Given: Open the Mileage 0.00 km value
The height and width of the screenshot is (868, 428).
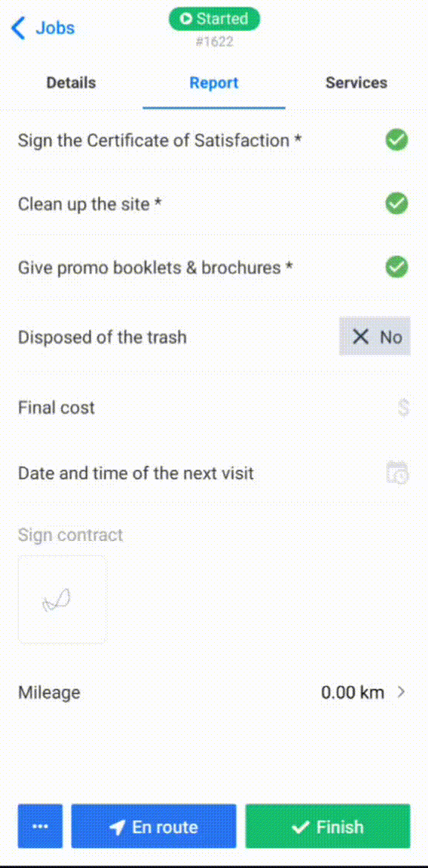Looking at the screenshot, I should tap(353, 693).
